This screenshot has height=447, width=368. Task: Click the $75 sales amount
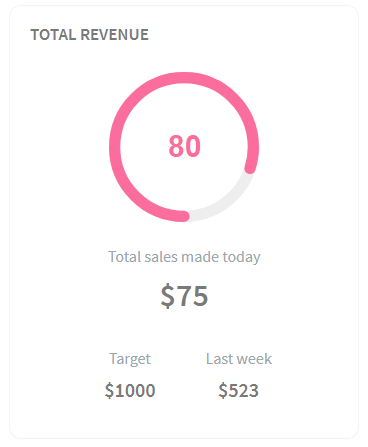click(x=184, y=295)
